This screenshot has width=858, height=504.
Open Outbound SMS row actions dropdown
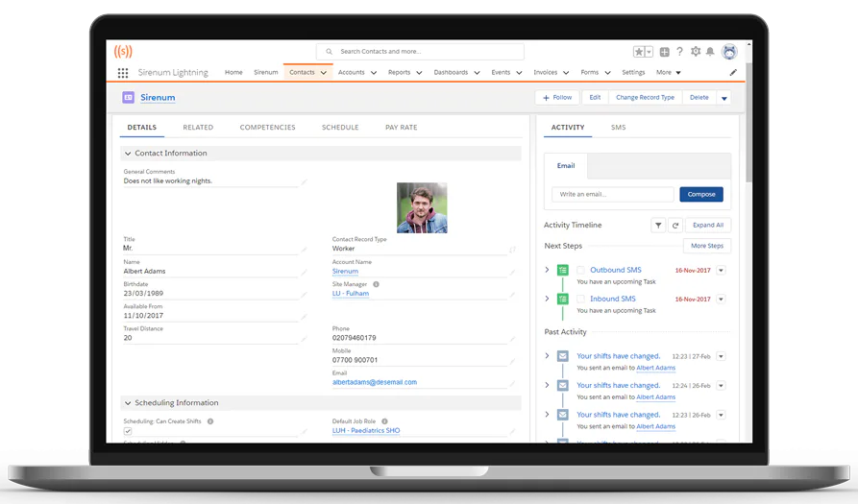(x=722, y=270)
